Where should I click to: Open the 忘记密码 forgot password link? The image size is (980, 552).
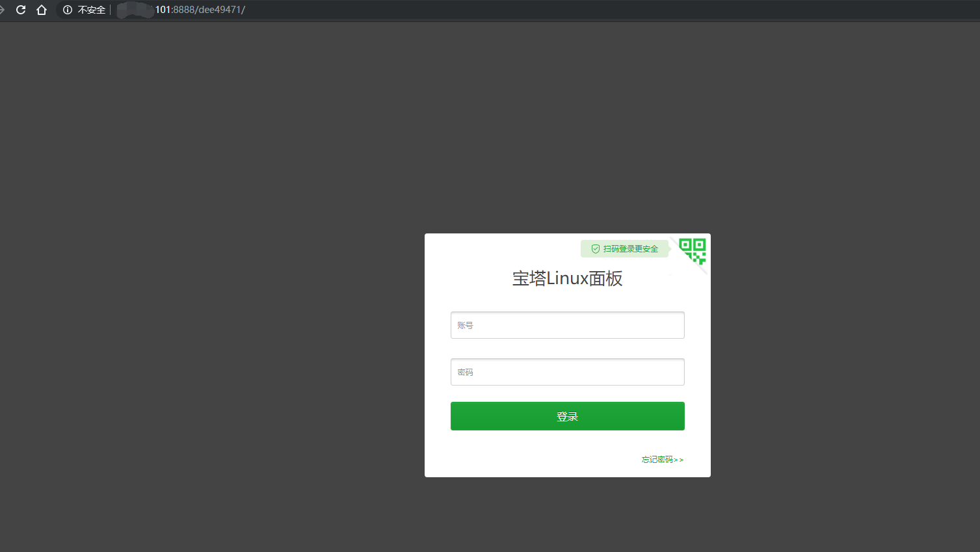[x=663, y=460]
